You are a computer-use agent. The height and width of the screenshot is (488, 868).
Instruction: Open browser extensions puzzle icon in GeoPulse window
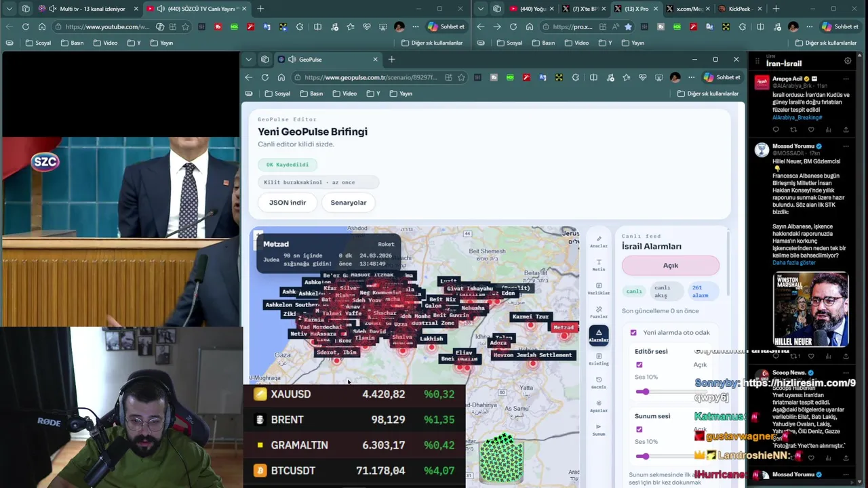tap(575, 77)
